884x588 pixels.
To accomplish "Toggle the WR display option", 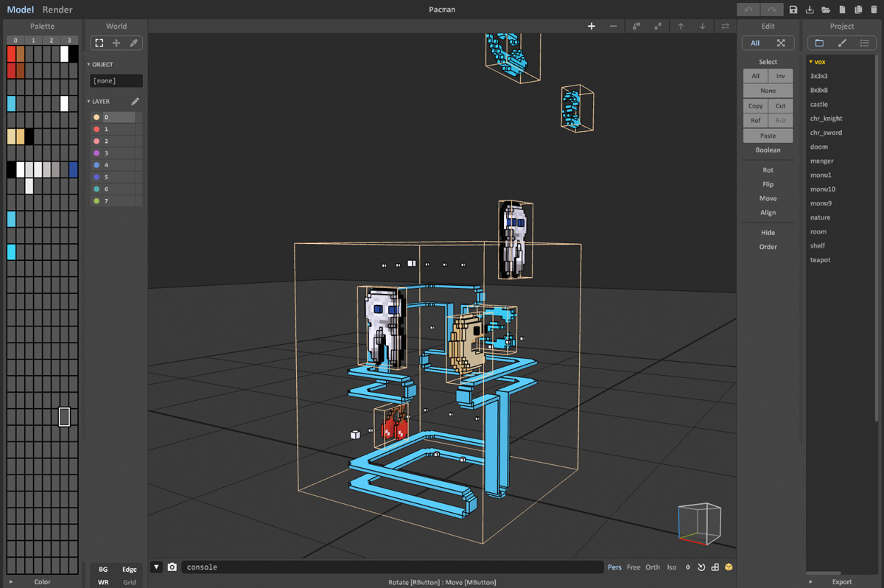I will (103, 582).
